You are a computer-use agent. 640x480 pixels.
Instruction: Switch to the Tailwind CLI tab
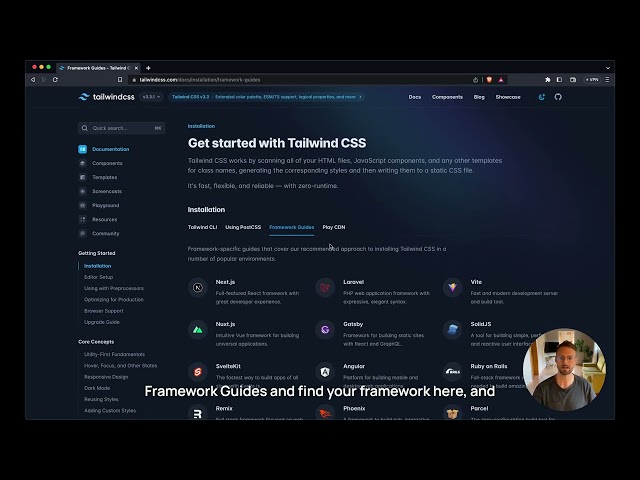[202, 227]
